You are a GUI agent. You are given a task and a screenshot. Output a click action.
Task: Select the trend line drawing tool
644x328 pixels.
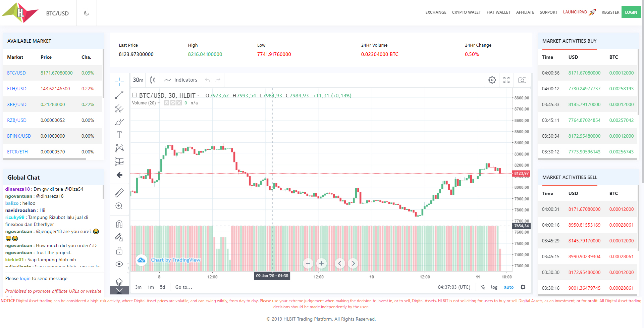tap(119, 95)
